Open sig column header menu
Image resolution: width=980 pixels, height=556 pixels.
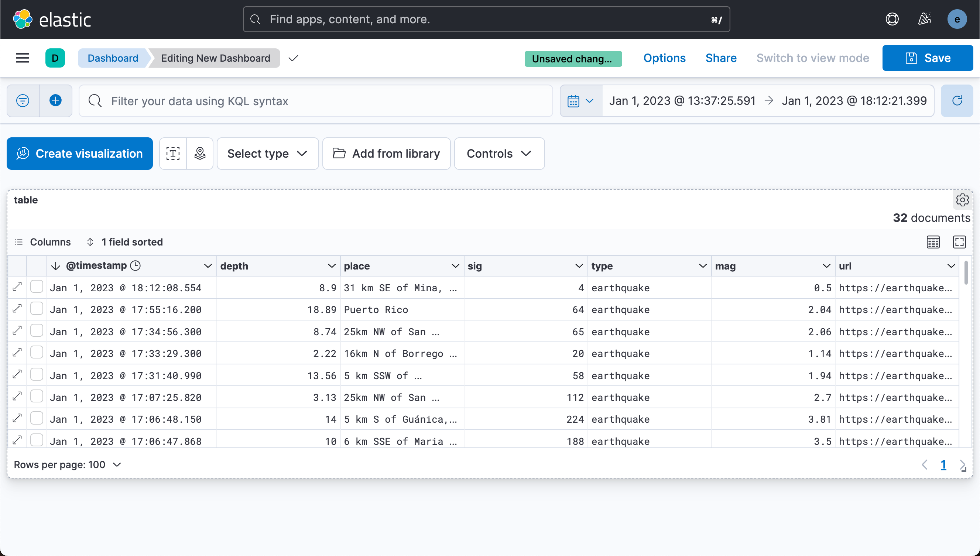point(579,266)
